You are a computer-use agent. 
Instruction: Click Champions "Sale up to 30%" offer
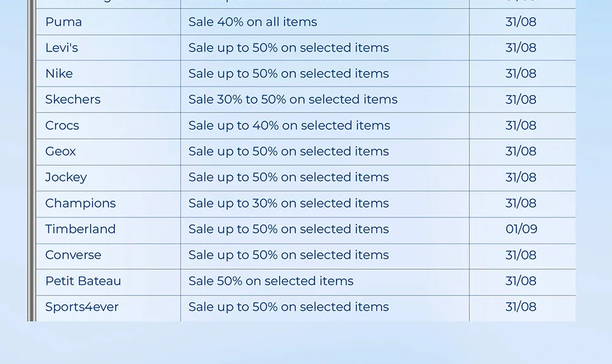[289, 203]
